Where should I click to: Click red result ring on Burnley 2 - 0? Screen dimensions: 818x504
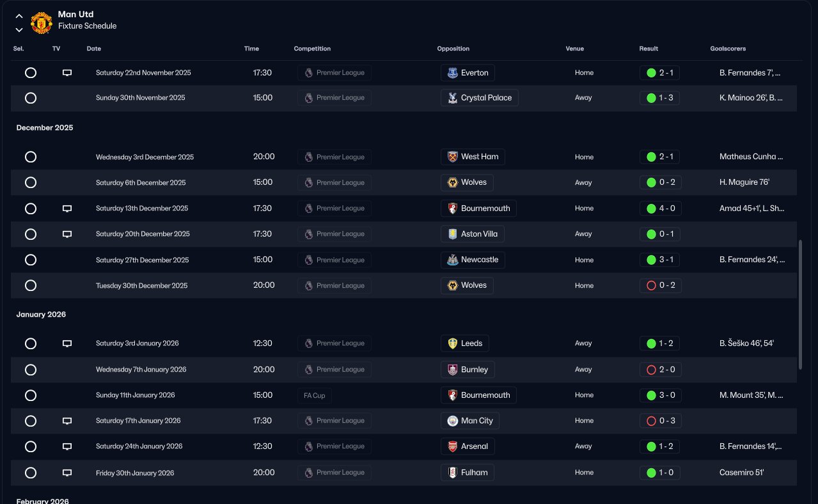click(x=651, y=370)
